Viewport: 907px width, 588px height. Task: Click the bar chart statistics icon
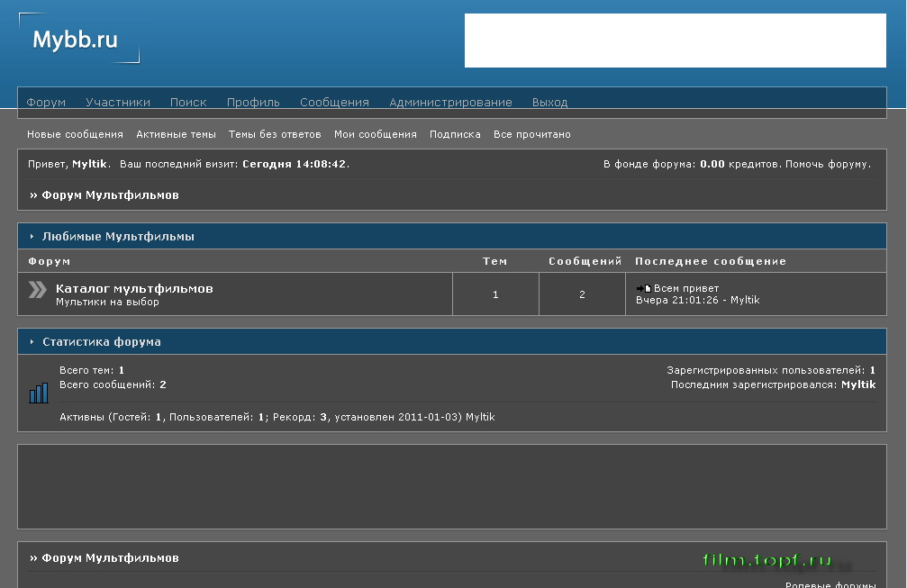tap(39, 393)
